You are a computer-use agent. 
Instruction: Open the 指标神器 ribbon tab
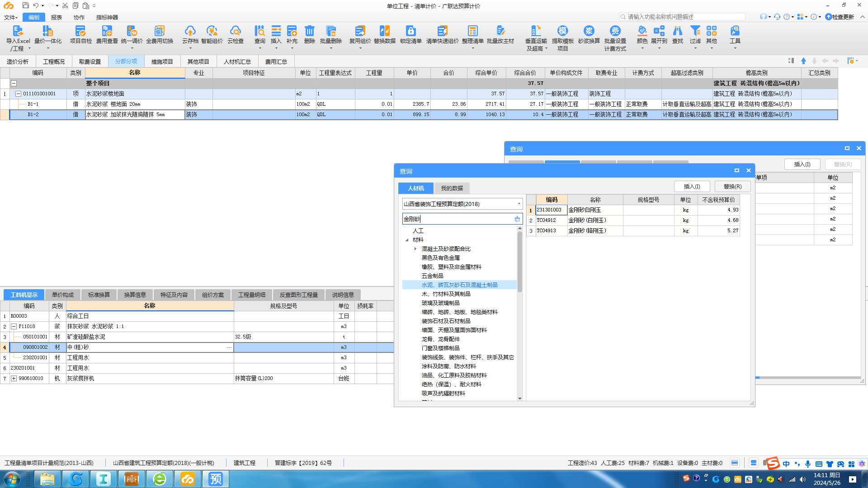tap(107, 17)
